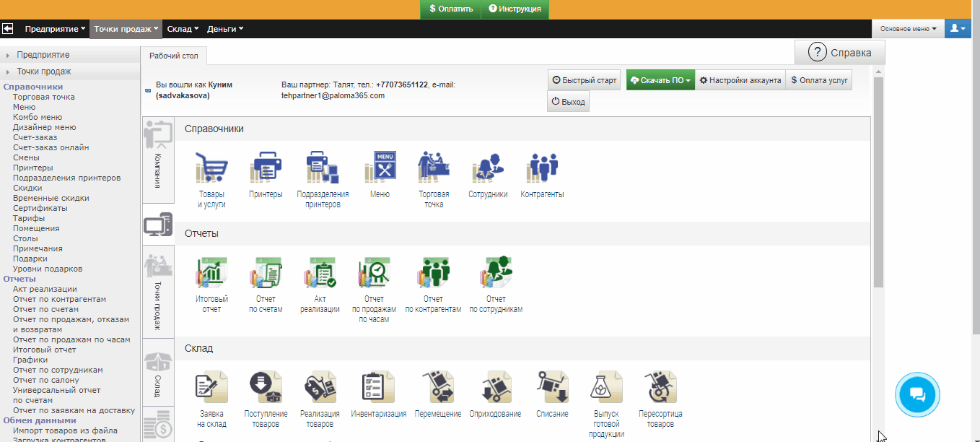Expand the Предприятие top menu

(x=55, y=29)
